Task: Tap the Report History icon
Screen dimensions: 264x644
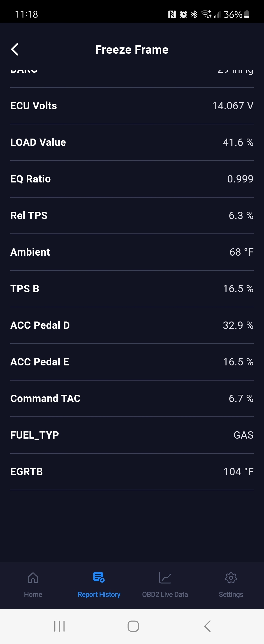Action: point(99,577)
